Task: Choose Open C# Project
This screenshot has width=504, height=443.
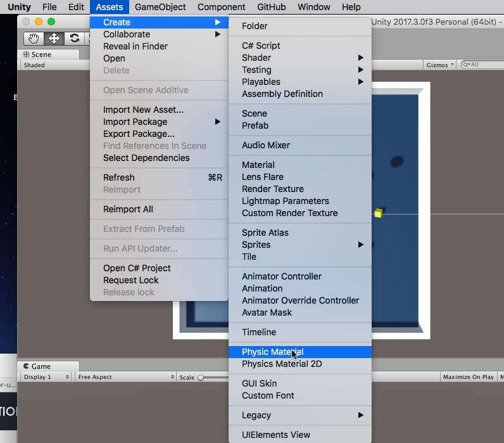Action: (159, 268)
